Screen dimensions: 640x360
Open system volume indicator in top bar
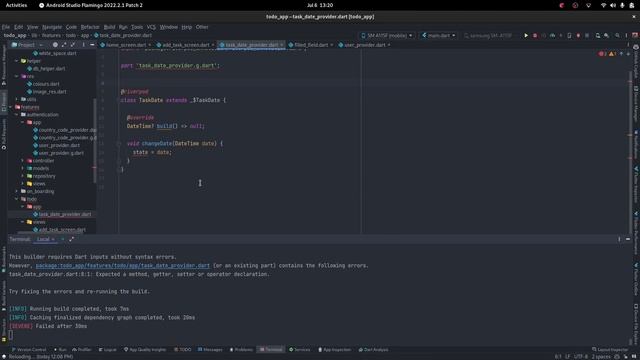tap(613, 5)
